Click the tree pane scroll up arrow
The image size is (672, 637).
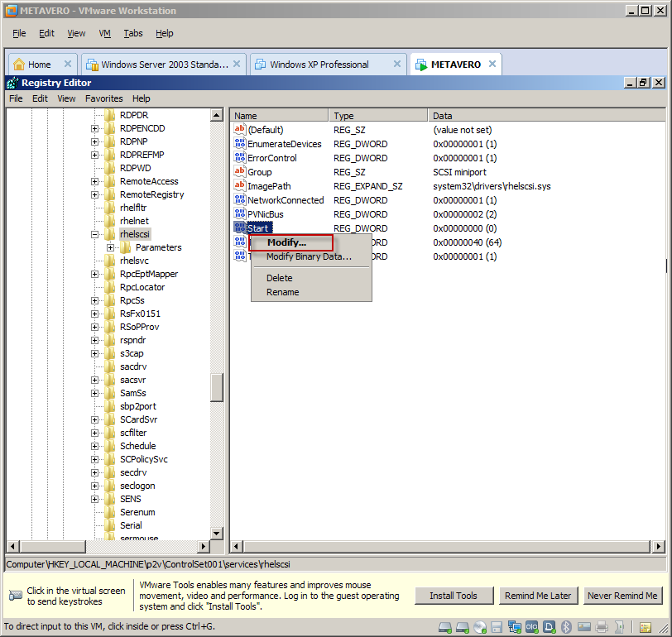tap(217, 115)
